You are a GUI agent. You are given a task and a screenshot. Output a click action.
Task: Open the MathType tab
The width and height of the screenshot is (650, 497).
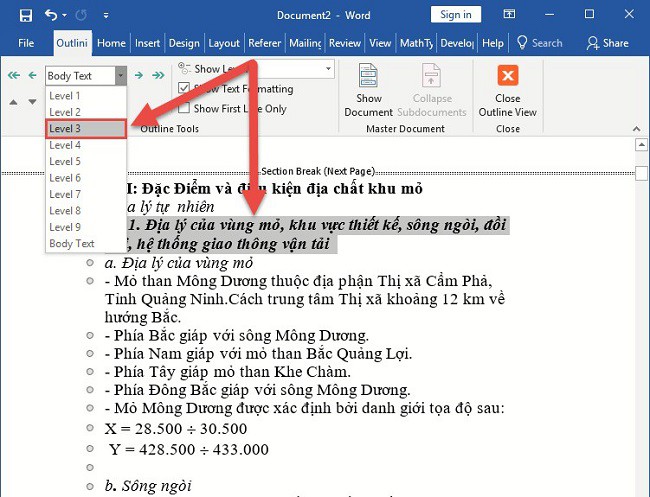(416, 43)
